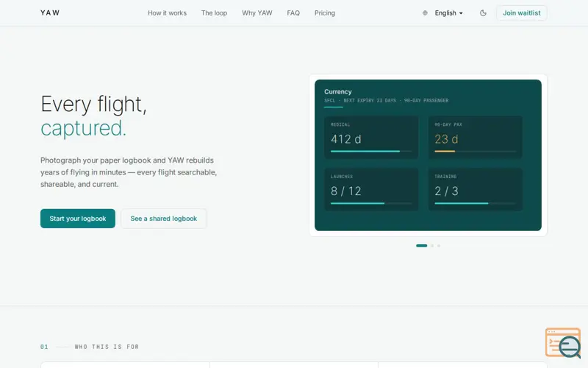Click the Launches 8 / 12 card

[x=371, y=189]
